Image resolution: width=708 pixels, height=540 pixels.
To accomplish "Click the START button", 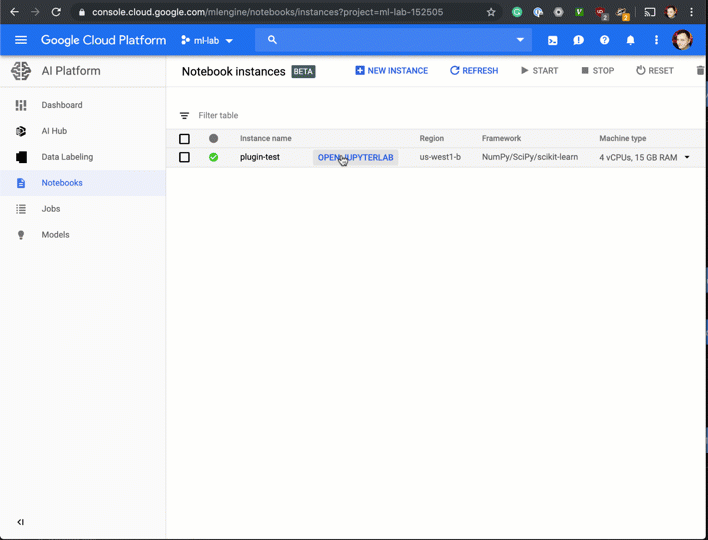I will pos(540,71).
